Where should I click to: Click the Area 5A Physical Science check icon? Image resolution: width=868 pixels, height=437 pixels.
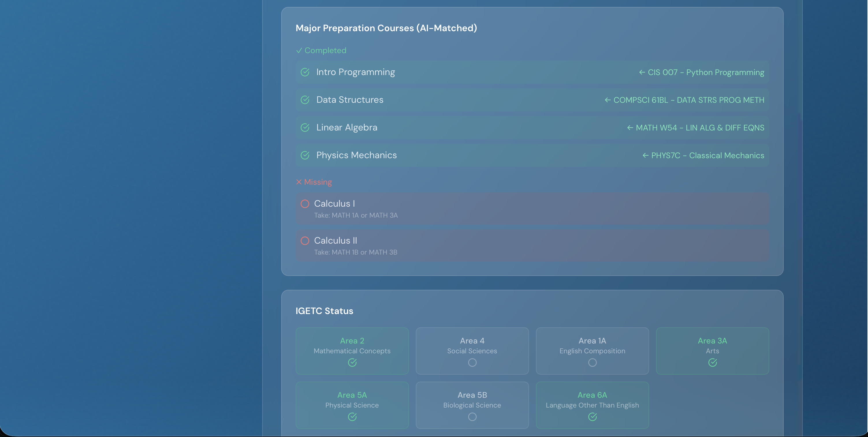click(352, 417)
